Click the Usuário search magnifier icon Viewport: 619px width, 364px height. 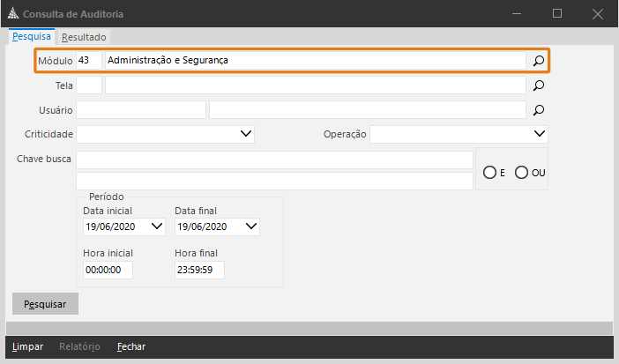click(x=539, y=110)
